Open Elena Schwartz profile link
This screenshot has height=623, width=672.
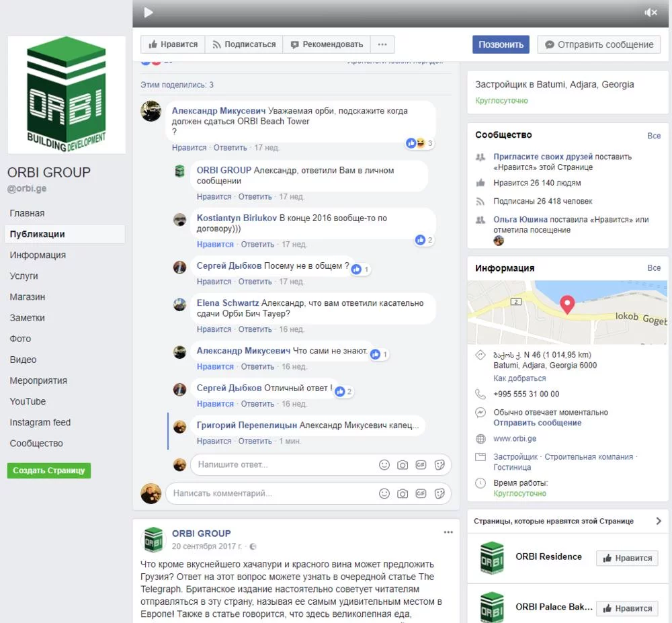228,303
